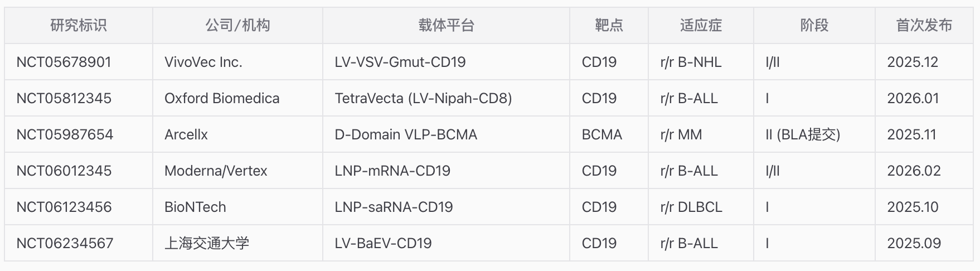
Task: Select the 上海交通大学 institution cell
Action: [207, 243]
